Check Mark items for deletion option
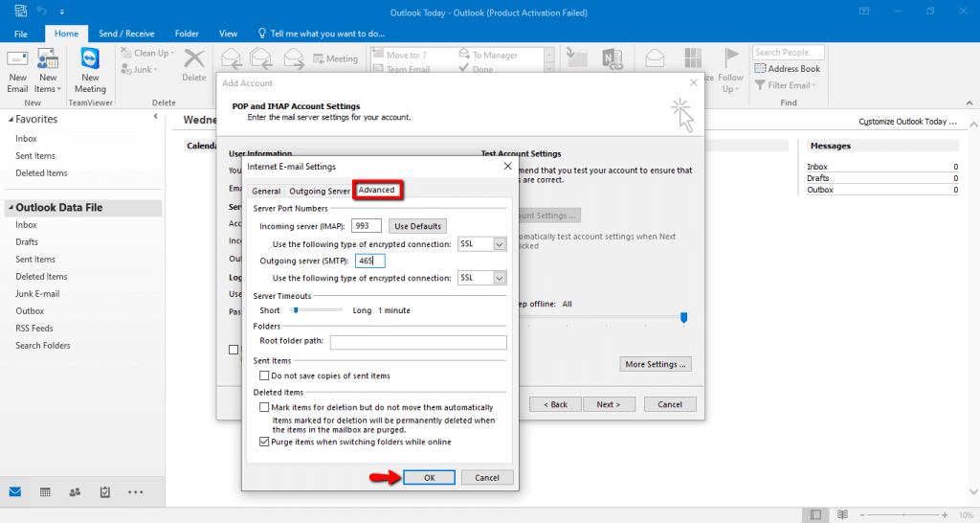This screenshot has height=523, width=980. coord(264,407)
